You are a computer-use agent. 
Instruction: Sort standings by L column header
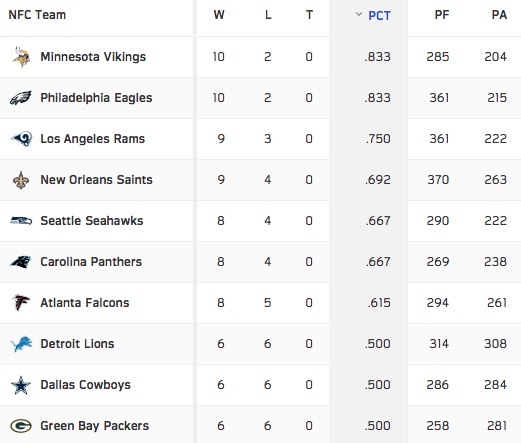point(268,15)
